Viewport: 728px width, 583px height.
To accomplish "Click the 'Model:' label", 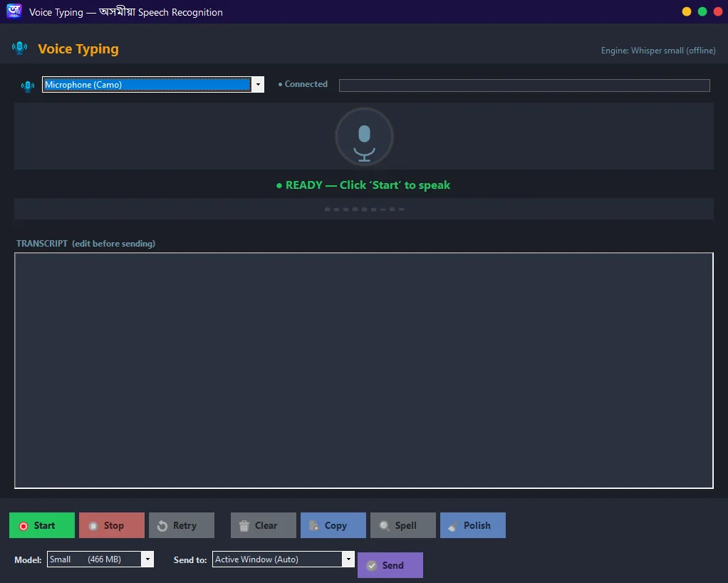I will (28, 559).
